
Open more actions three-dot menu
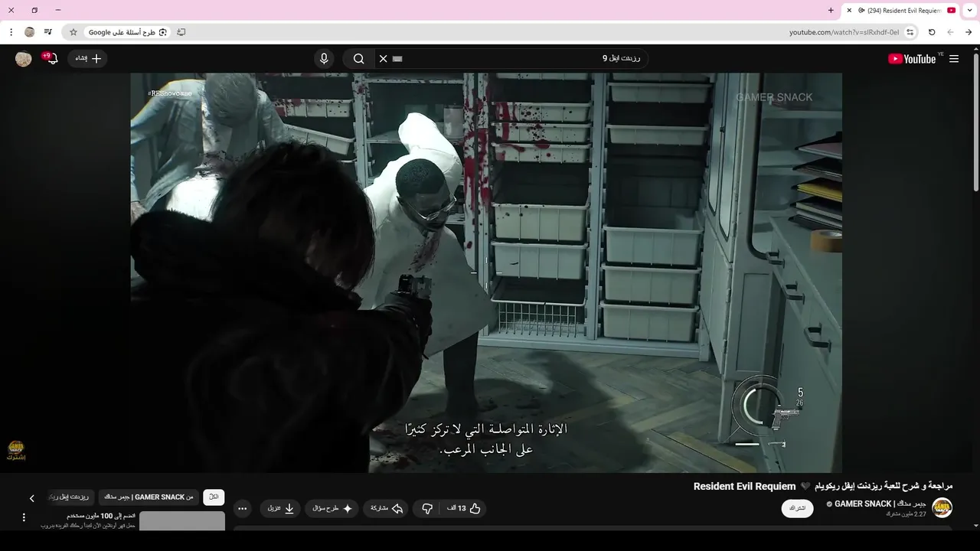243,508
